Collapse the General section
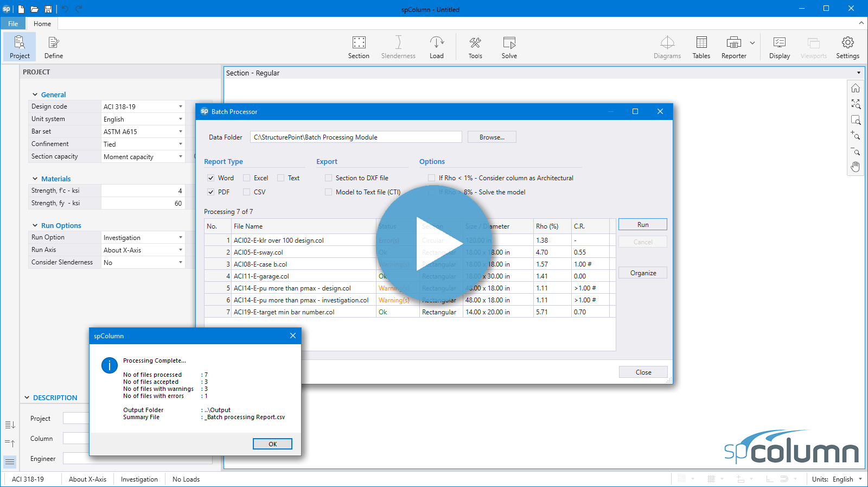Viewport: 868px width, 487px height. 35,94
